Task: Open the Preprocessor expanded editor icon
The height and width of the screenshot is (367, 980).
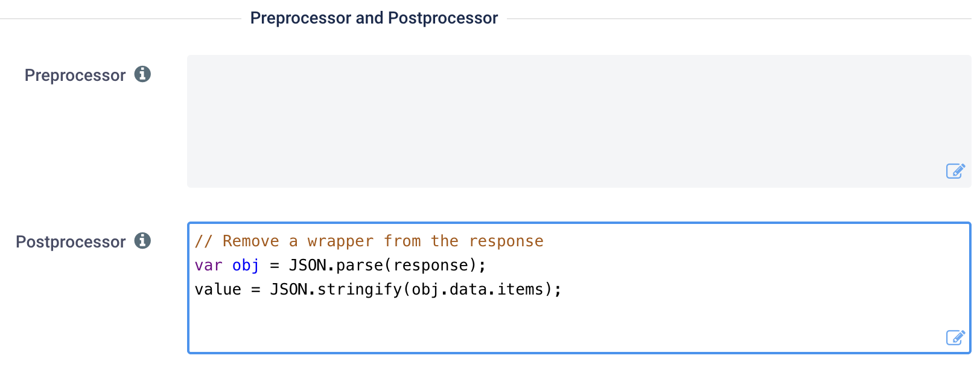Action: pos(955,171)
